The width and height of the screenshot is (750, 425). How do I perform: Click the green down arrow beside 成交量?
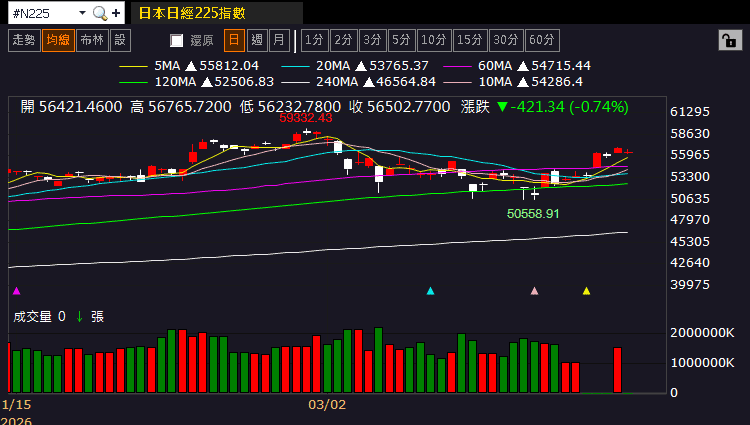point(79,316)
